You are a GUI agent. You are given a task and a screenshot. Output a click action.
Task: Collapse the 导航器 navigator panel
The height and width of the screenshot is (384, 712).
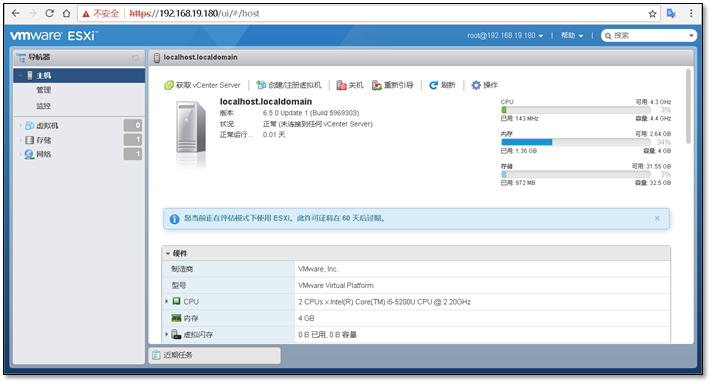pos(135,58)
